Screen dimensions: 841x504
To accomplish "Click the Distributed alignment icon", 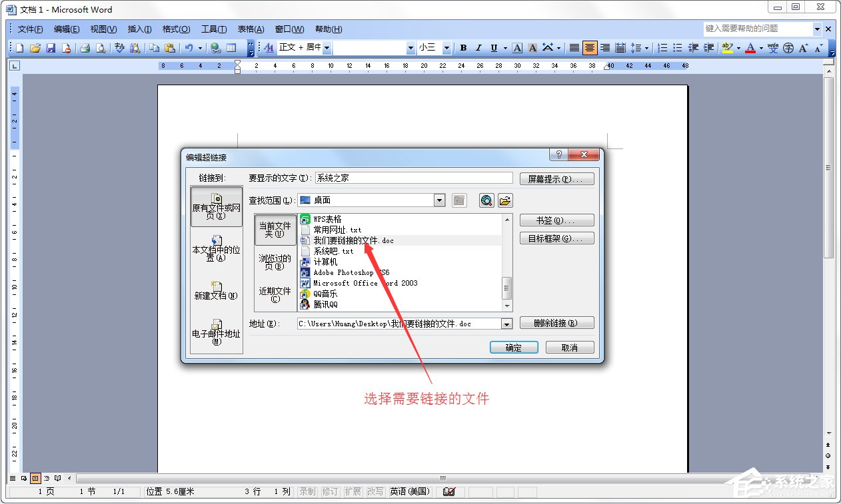I will (620, 48).
